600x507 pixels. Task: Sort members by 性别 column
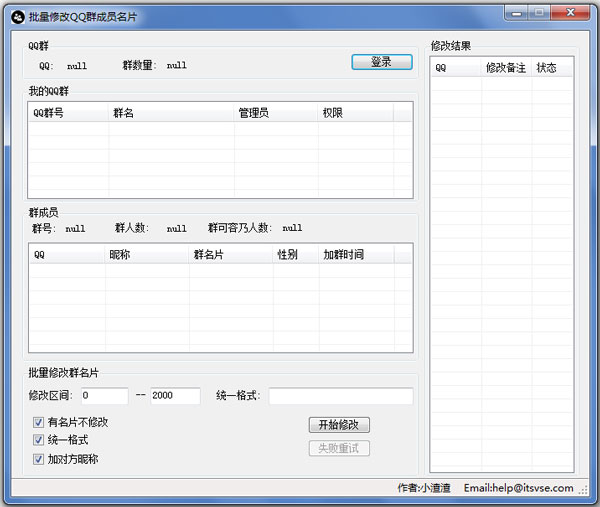coord(296,255)
